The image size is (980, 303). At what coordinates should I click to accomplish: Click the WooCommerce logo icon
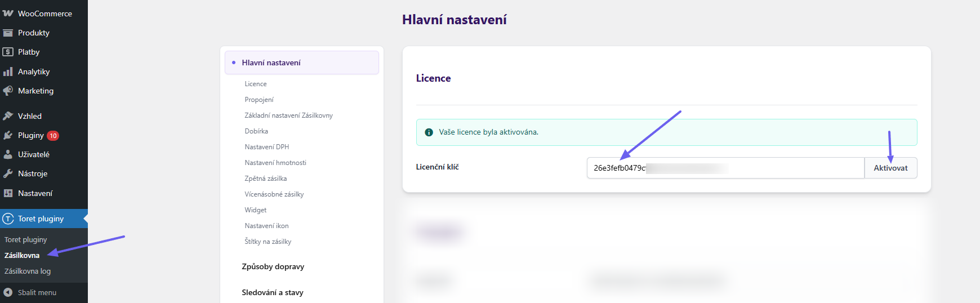click(8, 13)
